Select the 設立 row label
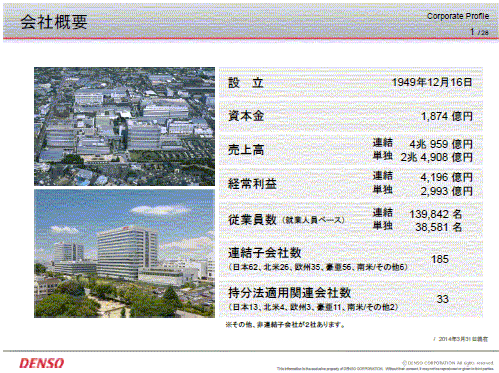The image size is (499, 373). (246, 82)
